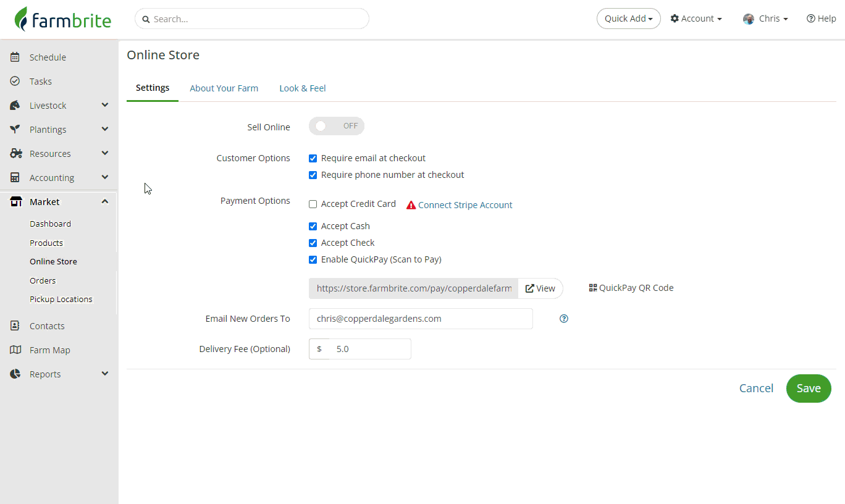Open Products in the Market menu
The image size is (845, 504).
[x=46, y=243]
